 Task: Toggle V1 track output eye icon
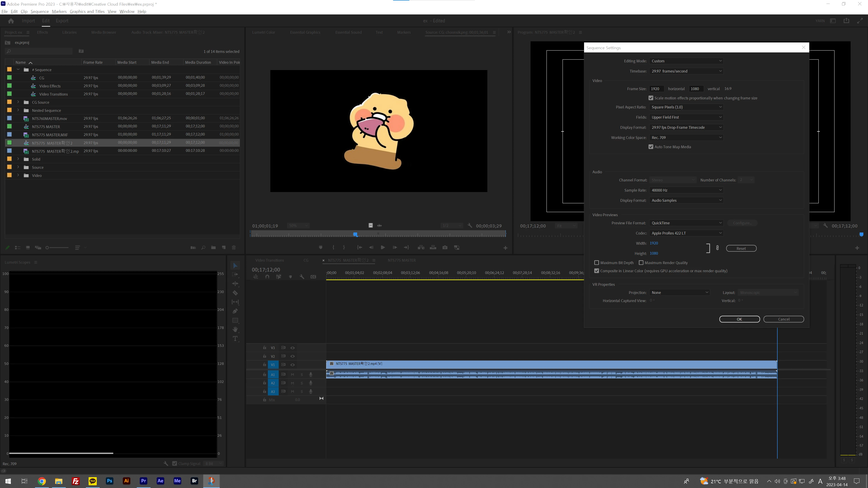[x=292, y=365]
